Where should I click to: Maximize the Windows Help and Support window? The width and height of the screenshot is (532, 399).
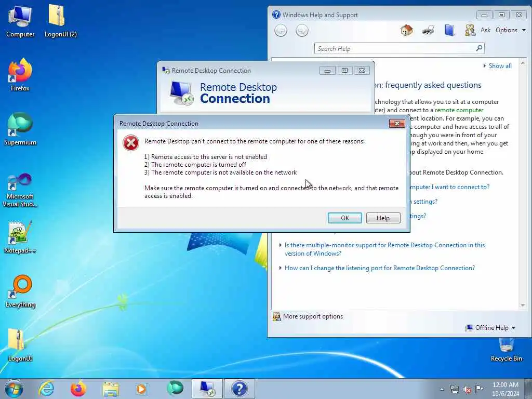(x=501, y=15)
